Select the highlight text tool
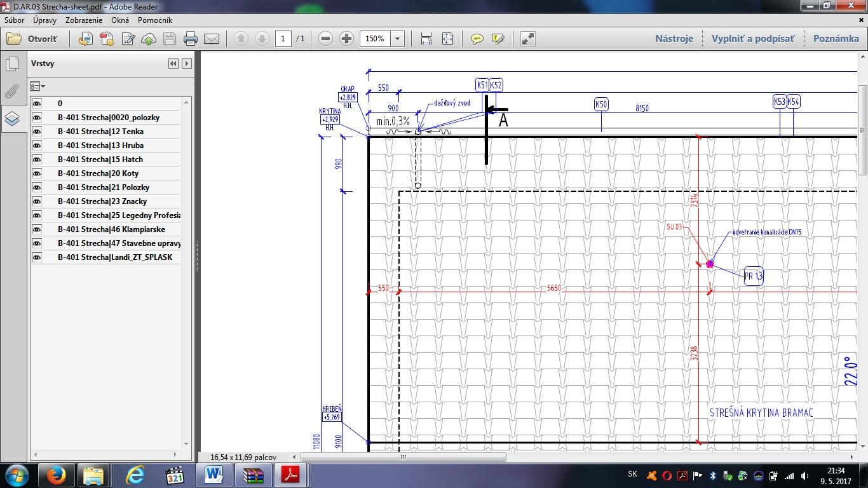 pos(498,39)
